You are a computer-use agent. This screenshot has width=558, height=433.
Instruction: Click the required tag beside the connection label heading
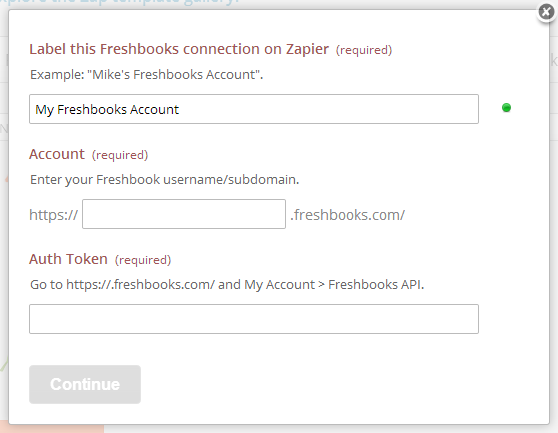pyautogui.click(x=364, y=50)
